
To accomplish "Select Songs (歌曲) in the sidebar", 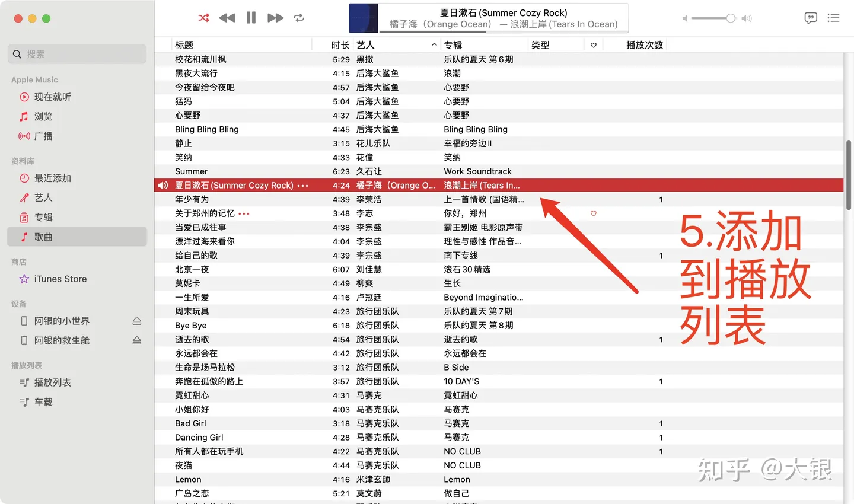I will click(x=77, y=237).
